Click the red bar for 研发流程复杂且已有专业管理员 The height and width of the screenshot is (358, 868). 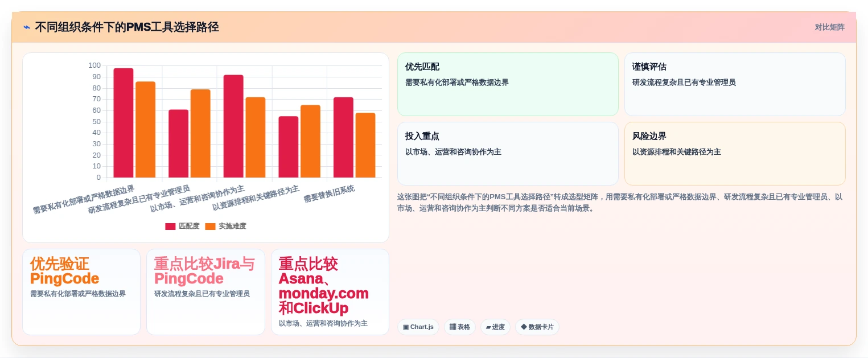(x=179, y=143)
